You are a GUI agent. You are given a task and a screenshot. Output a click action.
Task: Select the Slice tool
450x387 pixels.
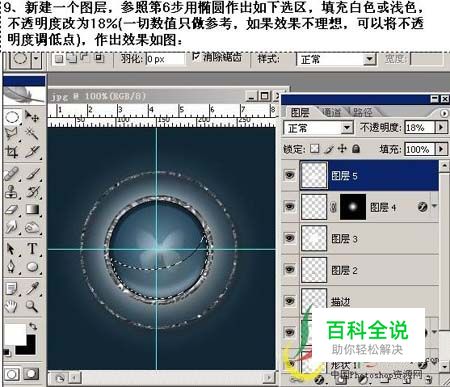click(x=32, y=152)
